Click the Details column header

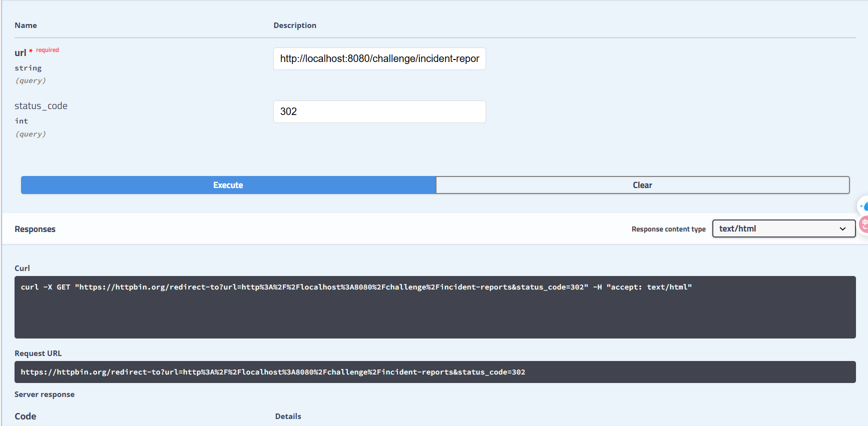tap(288, 416)
